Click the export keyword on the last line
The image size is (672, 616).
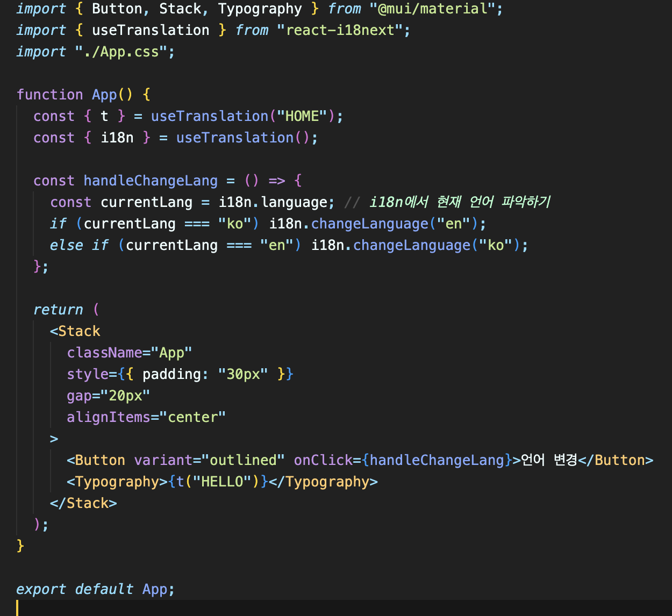click(x=41, y=589)
